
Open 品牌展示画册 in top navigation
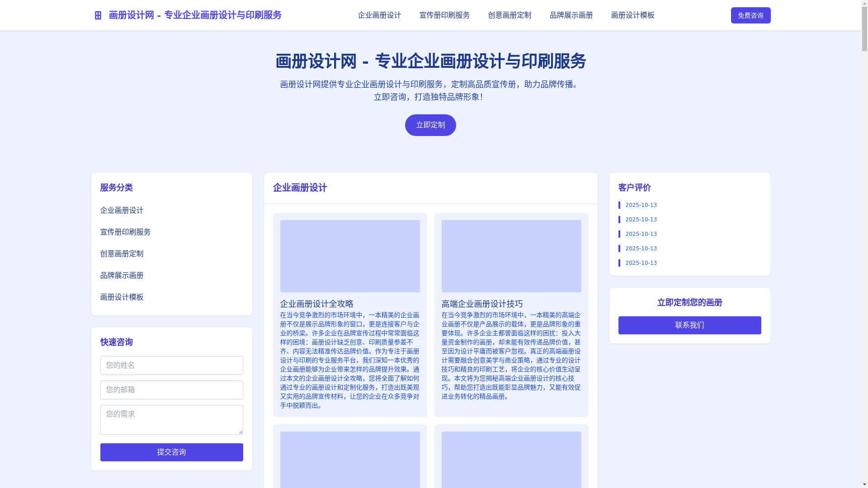(x=571, y=15)
